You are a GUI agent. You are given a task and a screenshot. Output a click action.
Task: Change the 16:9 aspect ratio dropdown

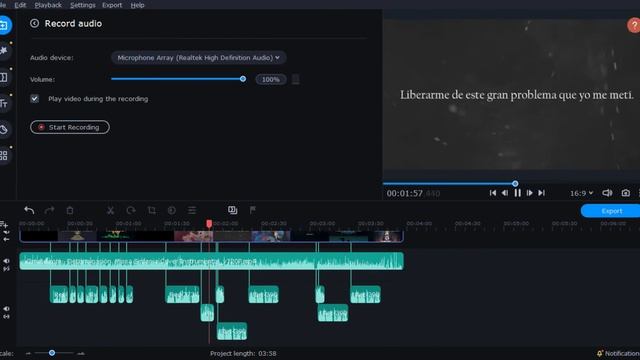point(581,193)
